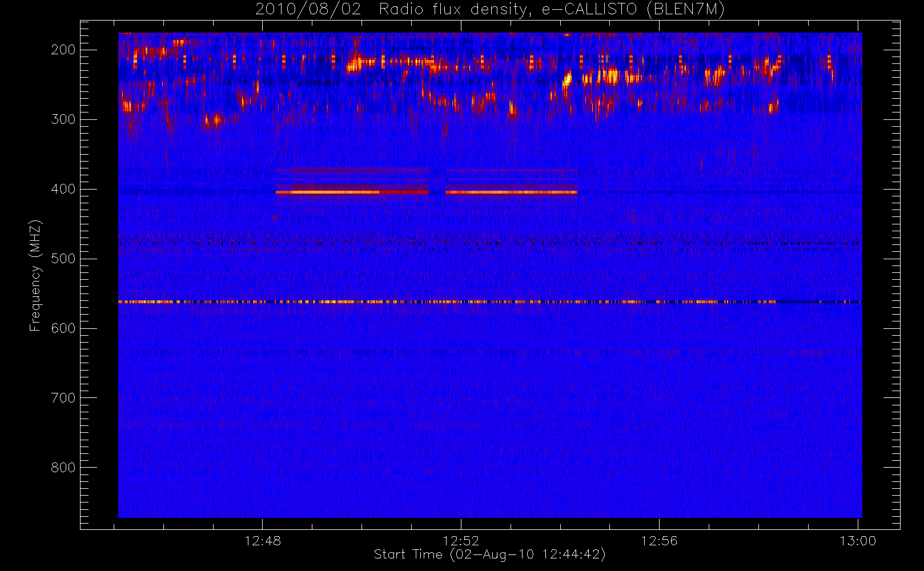Click the continuous orange interference line near 560 MHz
Image resolution: width=924 pixels, height=571 pixels.
pyautogui.click(x=490, y=301)
